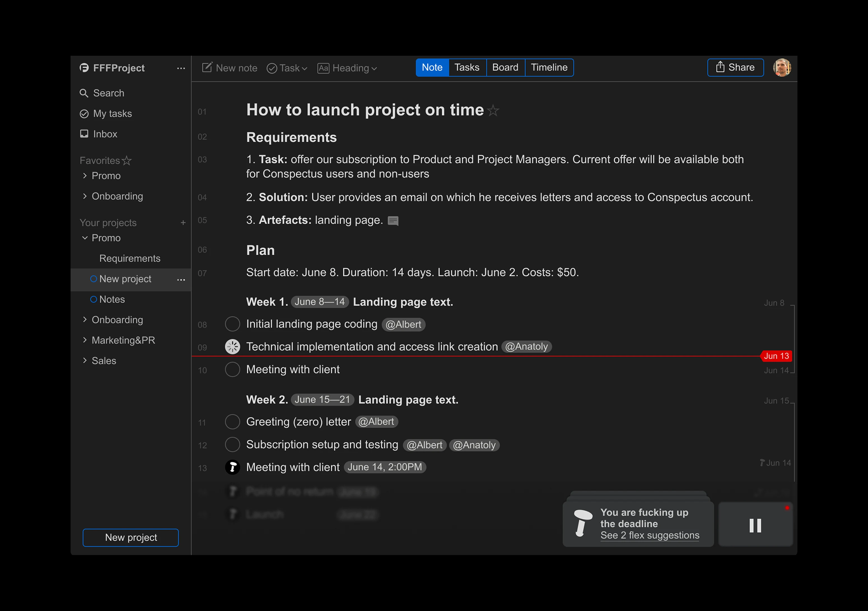868x611 pixels.
Task: Open the comment icon after Artefacts line
Action: click(x=393, y=221)
